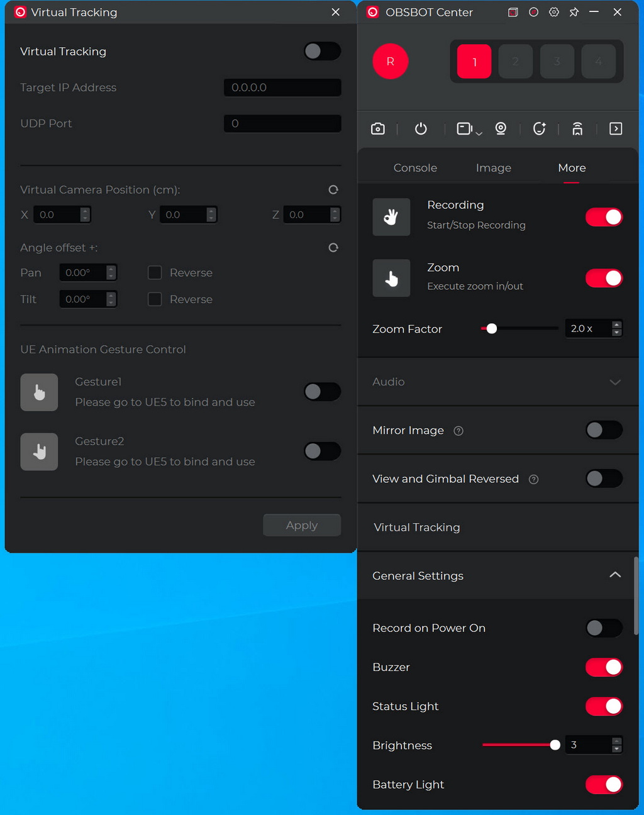Disable the Buzzer switch
Image resolution: width=644 pixels, height=815 pixels.
[604, 667]
